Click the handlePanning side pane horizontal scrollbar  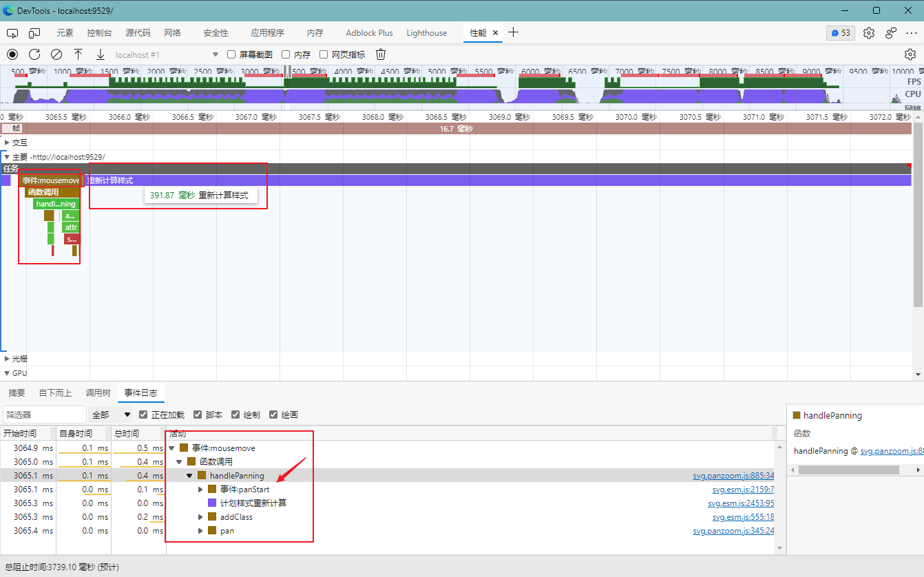[x=849, y=470]
